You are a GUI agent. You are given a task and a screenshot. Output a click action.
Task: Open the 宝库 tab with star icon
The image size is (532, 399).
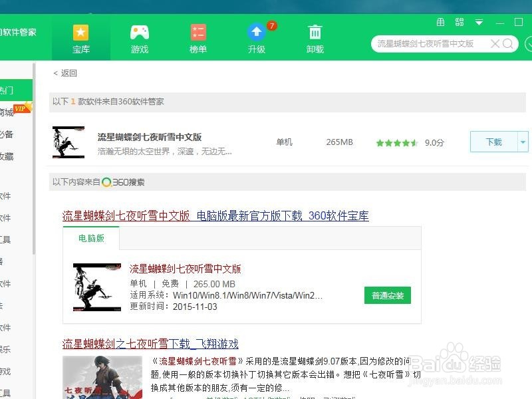[x=80, y=39]
